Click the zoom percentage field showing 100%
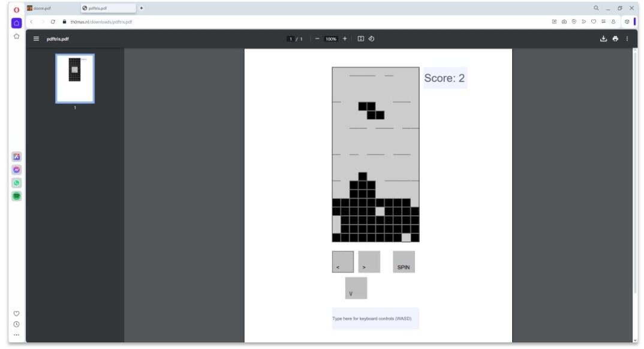This screenshot has width=644, height=349. pos(330,39)
